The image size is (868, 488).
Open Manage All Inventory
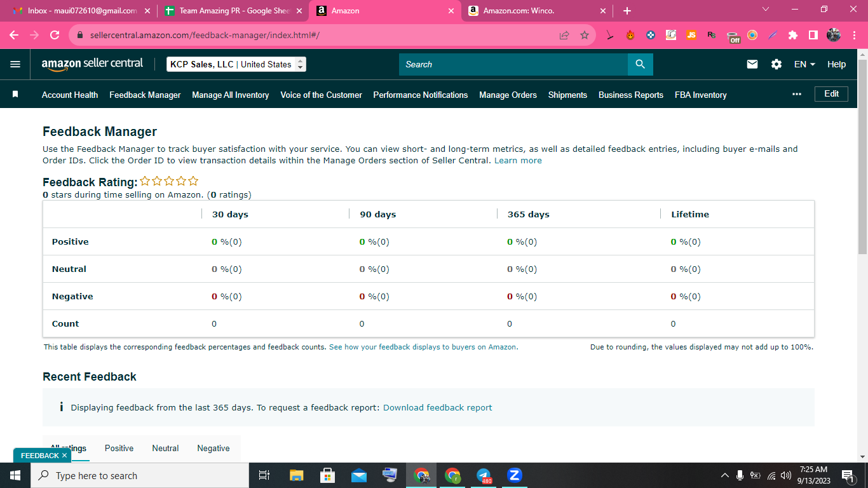[x=231, y=95]
